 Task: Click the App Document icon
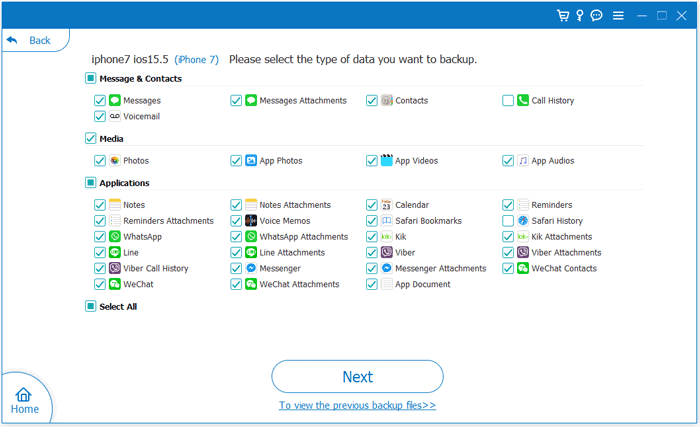click(x=387, y=284)
